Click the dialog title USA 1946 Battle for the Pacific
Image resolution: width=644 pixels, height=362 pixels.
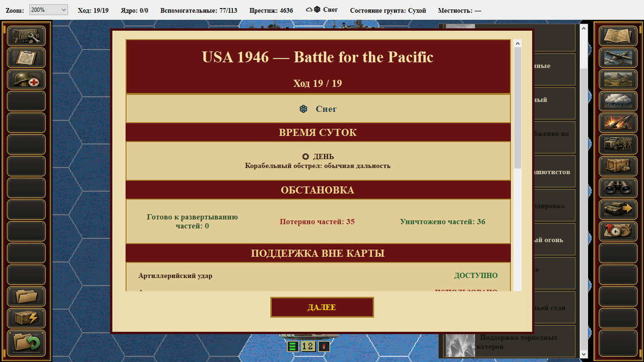coord(318,57)
